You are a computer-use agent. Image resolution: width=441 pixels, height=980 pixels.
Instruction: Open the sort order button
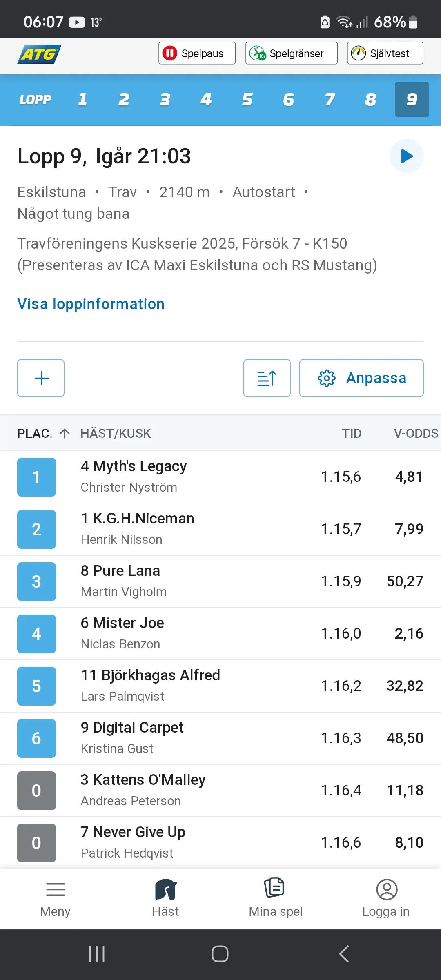point(267,378)
